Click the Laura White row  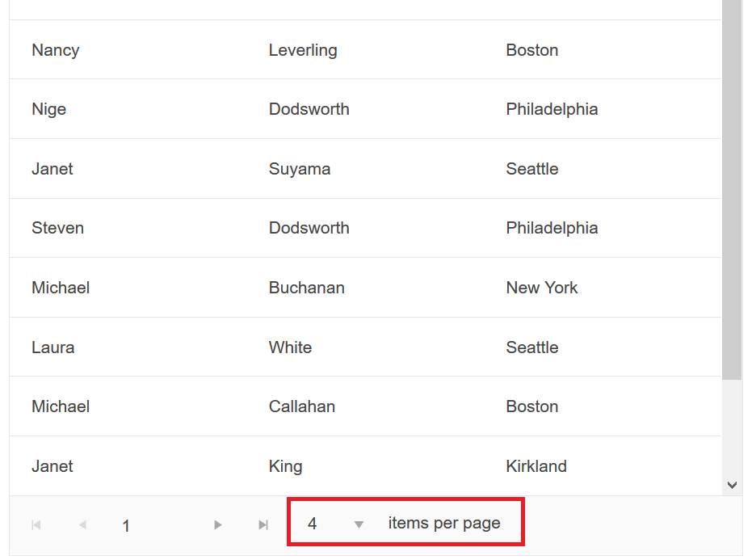point(365,347)
